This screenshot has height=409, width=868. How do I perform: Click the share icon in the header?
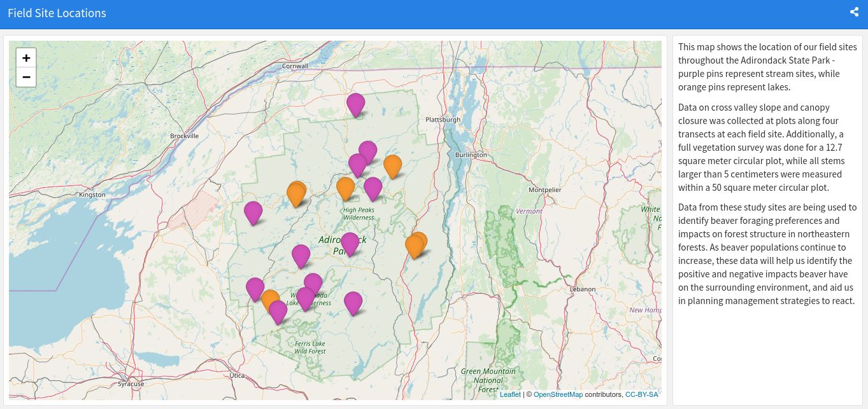(854, 12)
